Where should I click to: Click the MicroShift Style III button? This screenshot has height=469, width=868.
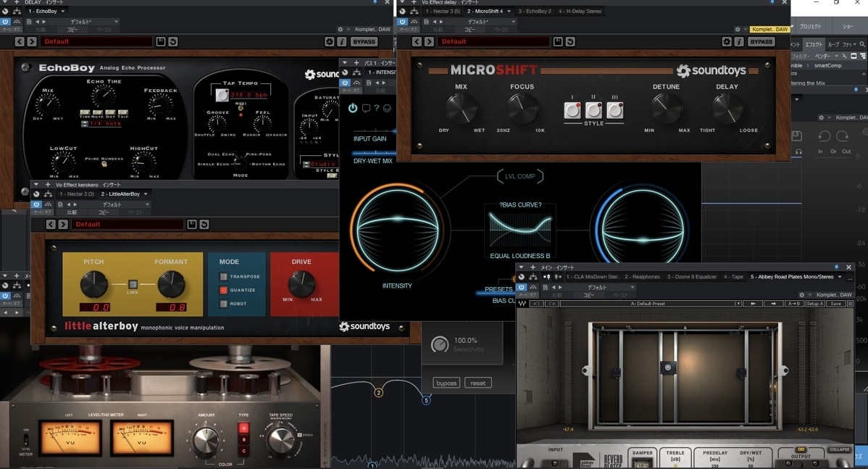click(x=614, y=110)
